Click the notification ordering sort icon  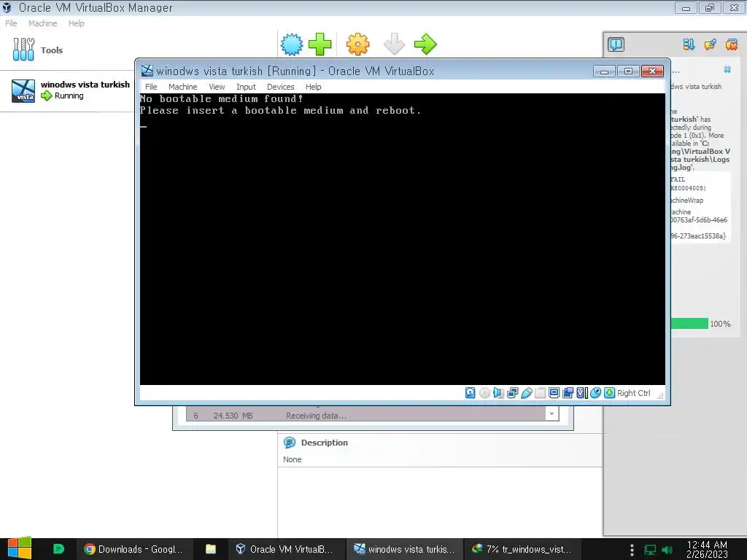689,44
